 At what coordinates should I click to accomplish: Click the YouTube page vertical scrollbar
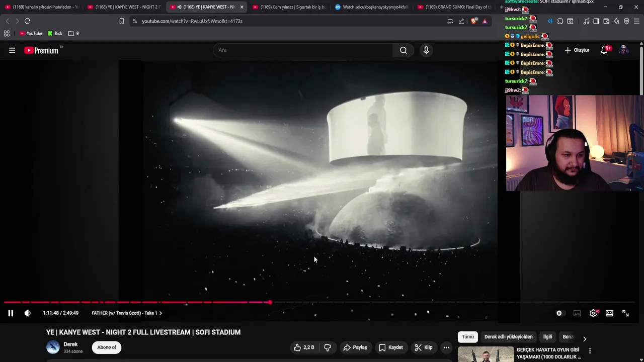coord(641,70)
